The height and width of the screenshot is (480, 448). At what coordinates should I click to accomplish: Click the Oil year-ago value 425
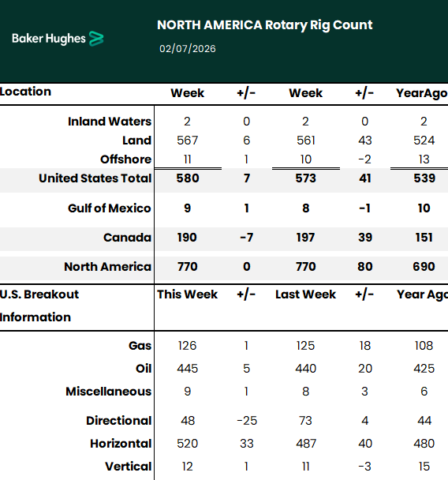(x=424, y=369)
